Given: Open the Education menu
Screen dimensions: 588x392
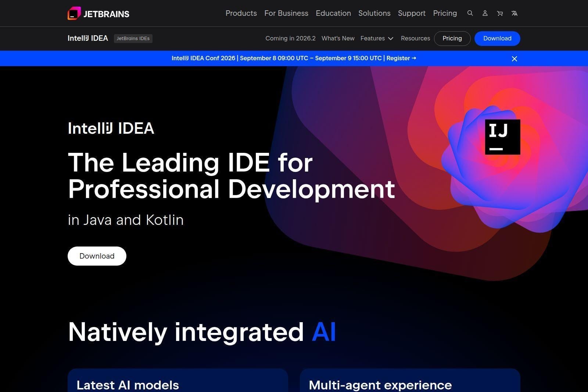Looking at the screenshot, I should 333,13.
